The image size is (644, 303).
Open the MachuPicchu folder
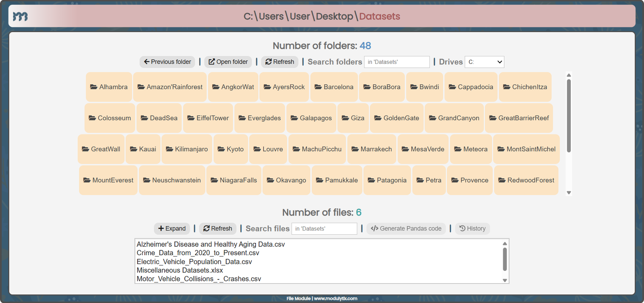(317, 149)
